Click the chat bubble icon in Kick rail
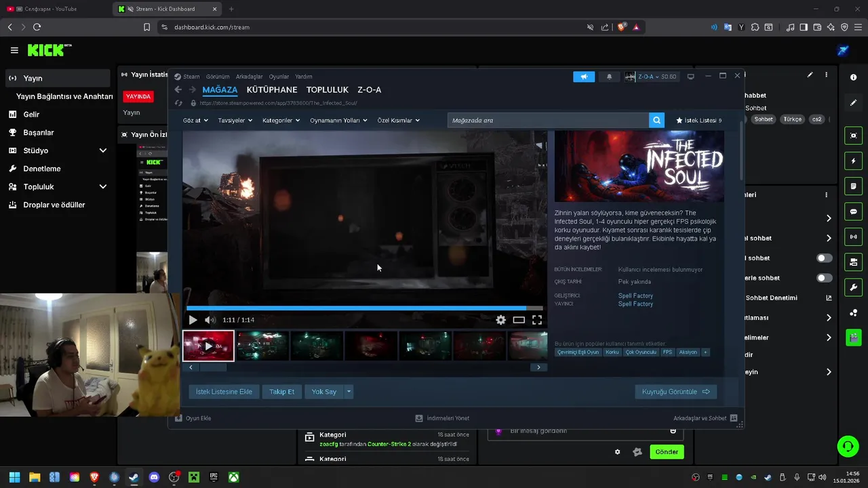Screen dimensions: 868x488 point(853,211)
